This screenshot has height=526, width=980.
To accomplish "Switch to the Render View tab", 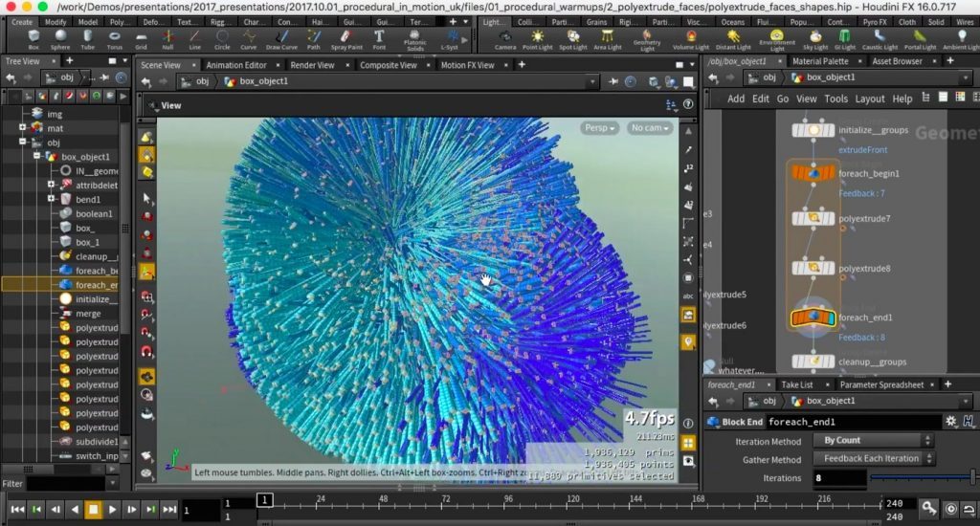I will tap(313, 65).
